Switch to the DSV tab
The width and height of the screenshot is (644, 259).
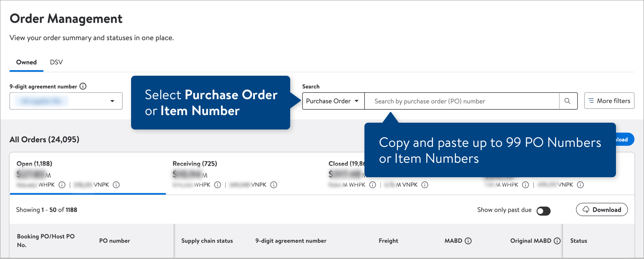pyautogui.click(x=56, y=62)
